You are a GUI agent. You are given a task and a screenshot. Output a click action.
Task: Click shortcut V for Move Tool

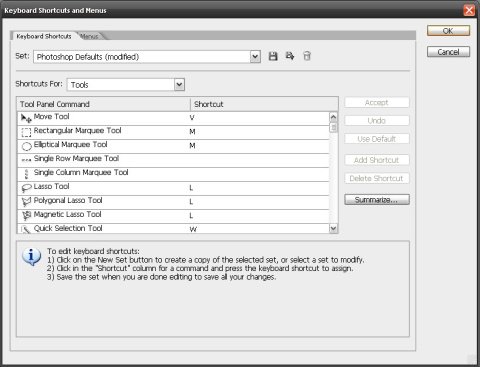[x=192, y=118]
